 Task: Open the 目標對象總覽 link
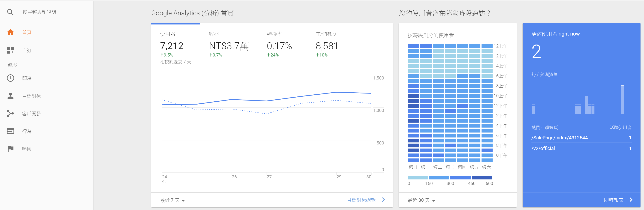(x=361, y=200)
